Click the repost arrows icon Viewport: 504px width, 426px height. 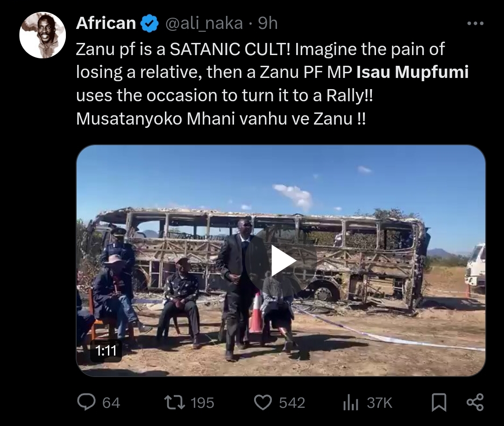click(x=175, y=402)
